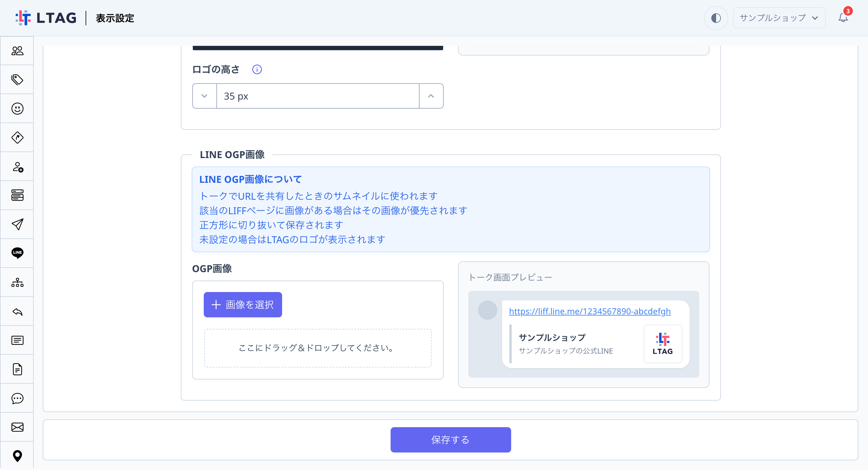Click the サンプルショップ title in preview card
Screen dimensions: 868x470
coord(552,338)
